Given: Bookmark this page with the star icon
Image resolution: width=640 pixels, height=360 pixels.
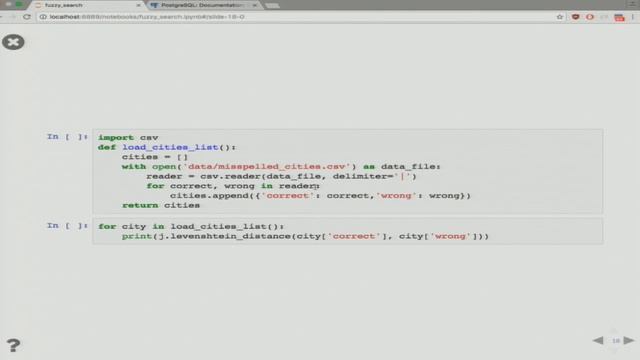Looking at the screenshot, I should [560, 17].
